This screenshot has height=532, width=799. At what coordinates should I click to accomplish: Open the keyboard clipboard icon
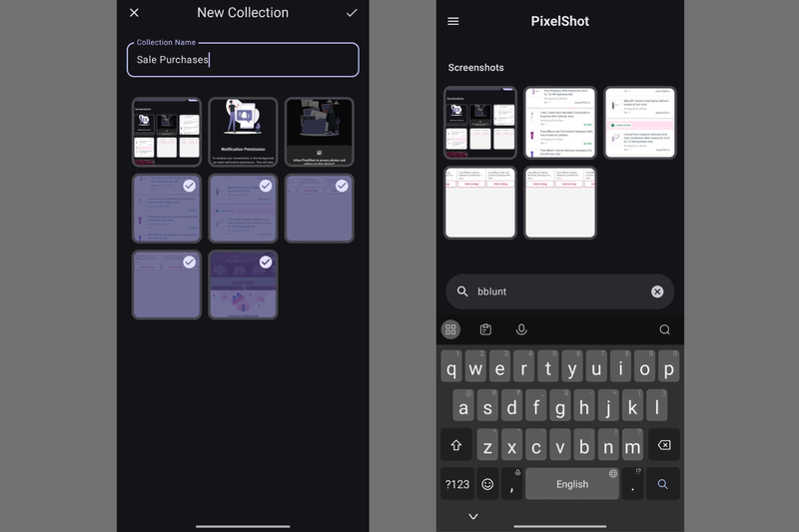(485, 329)
